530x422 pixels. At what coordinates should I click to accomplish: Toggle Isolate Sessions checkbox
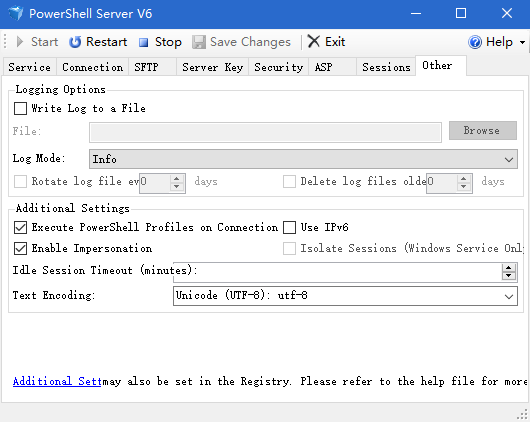click(x=289, y=249)
